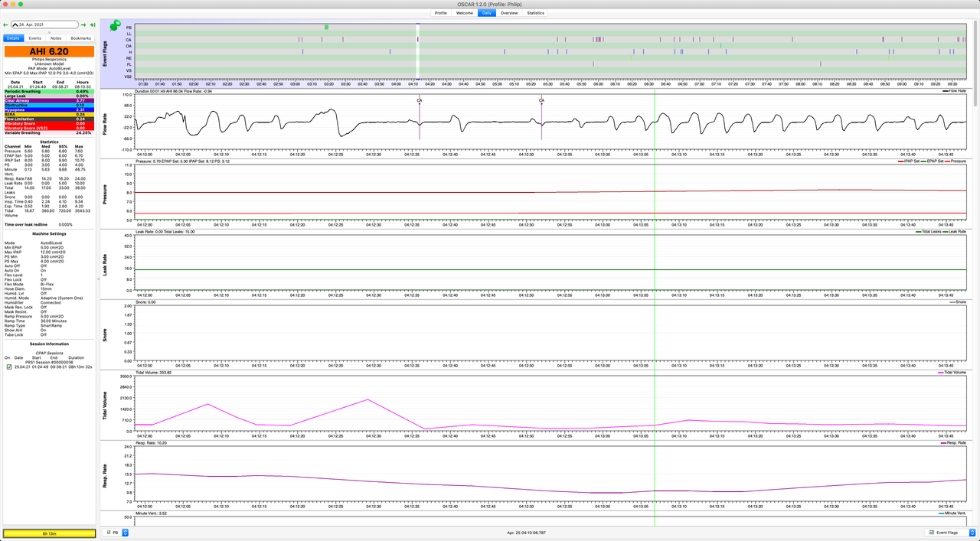Click the VS2 row label in Event Flags
The image size is (980, 541).
(x=129, y=77)
